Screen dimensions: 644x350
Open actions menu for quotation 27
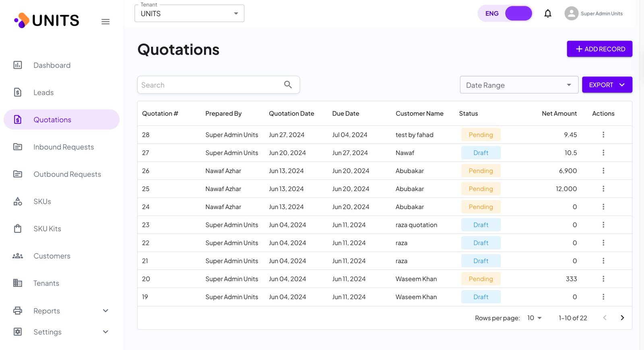[603, 153]
